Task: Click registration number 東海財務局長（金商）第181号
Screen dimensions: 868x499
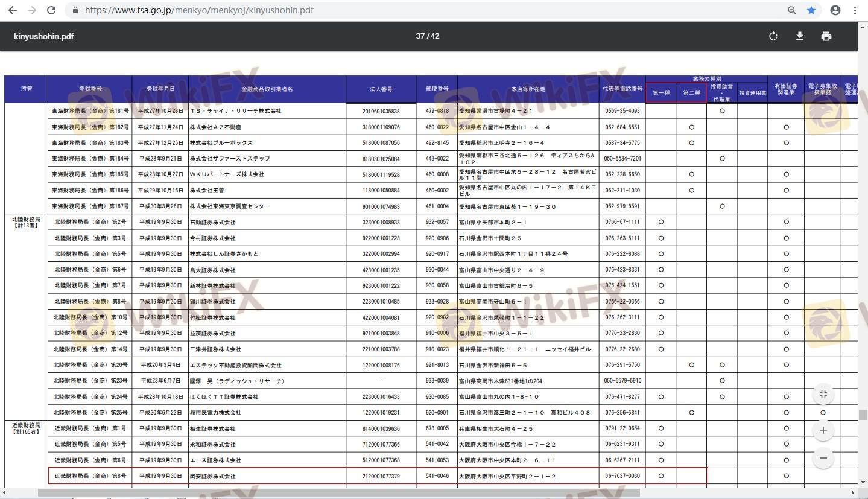Action: tap(90, 111)
